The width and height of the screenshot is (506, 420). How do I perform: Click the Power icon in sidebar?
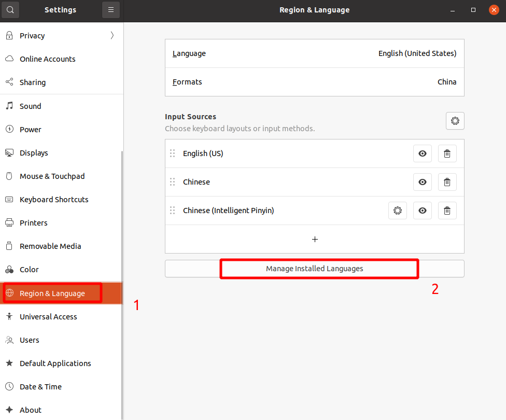9,129
